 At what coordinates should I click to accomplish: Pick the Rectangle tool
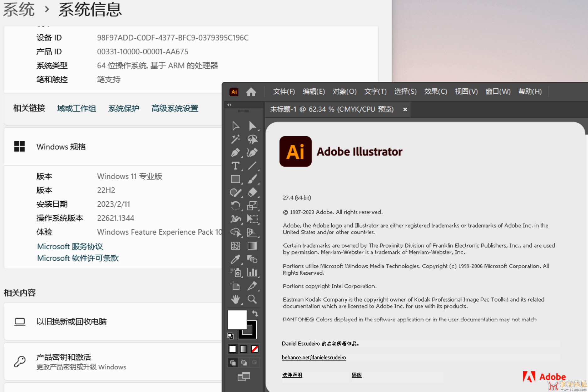tap(235, 179)
